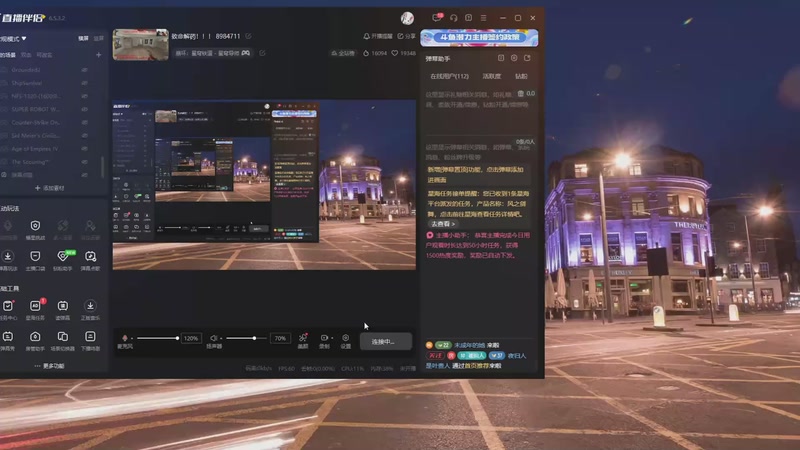800x450 pixels.
Task: Switch to the 钻粉 tab
Action: click(521, 76)
